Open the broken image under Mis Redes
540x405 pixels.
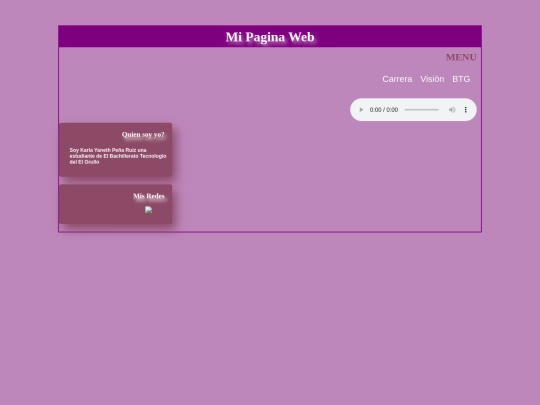pyautogui.click(x=148, y=210)
